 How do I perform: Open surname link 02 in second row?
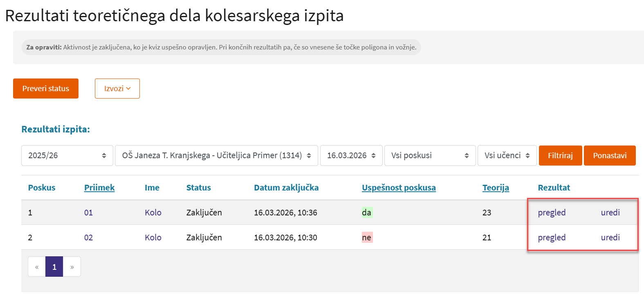click(88, 238)
